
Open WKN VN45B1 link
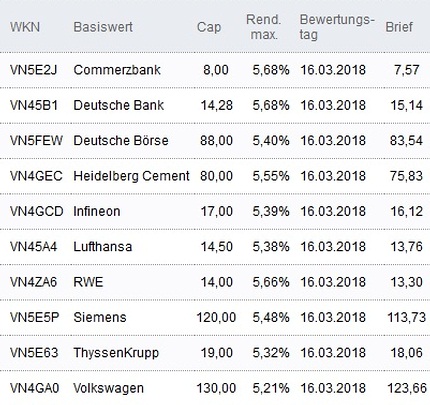(34, 105)
